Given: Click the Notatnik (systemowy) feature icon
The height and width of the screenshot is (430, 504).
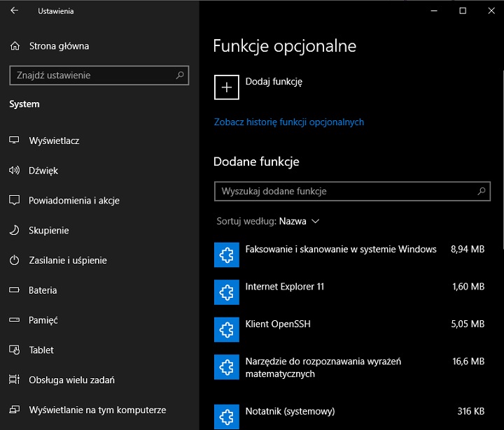Looking at the screenshot, I should 226,416.
